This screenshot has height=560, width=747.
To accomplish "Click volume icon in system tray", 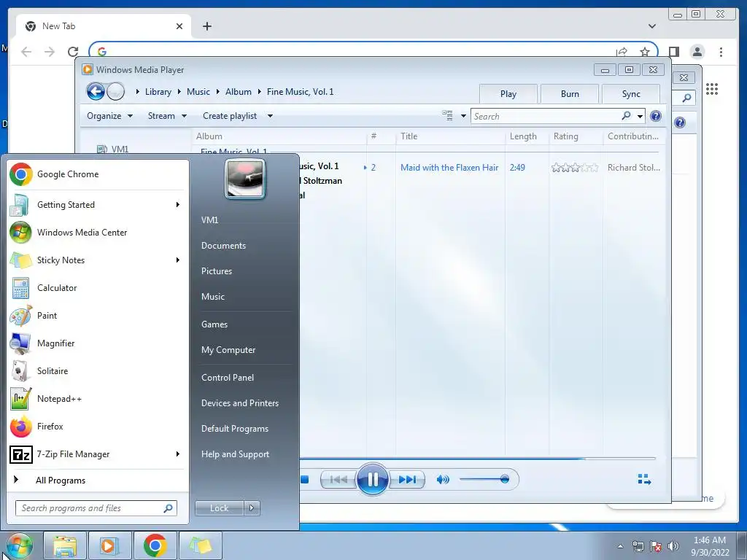I will [x=673, y=546].
